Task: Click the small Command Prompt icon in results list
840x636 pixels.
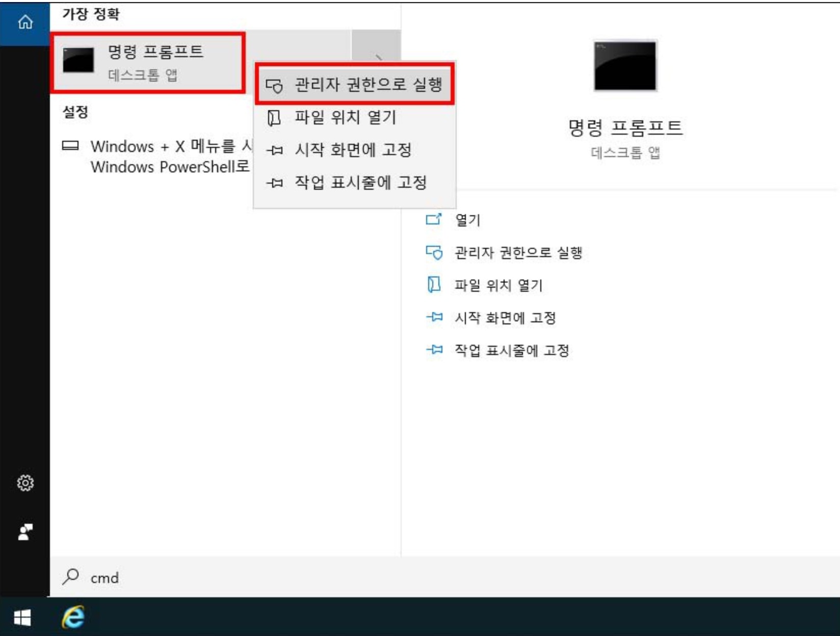Action: coord(78,60)
